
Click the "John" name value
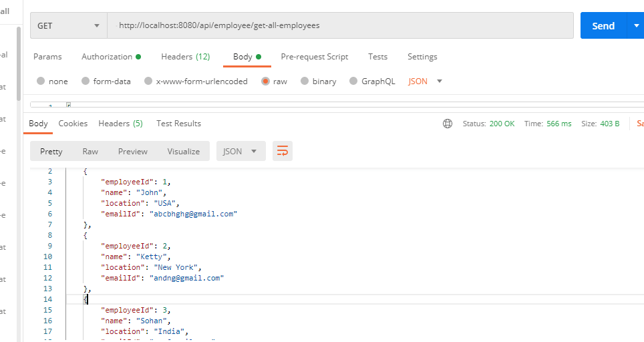coord(149,192)
